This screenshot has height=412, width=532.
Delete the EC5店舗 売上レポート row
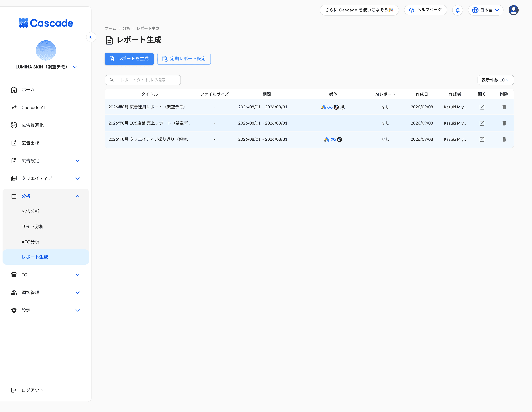click(x=504, y=123)
